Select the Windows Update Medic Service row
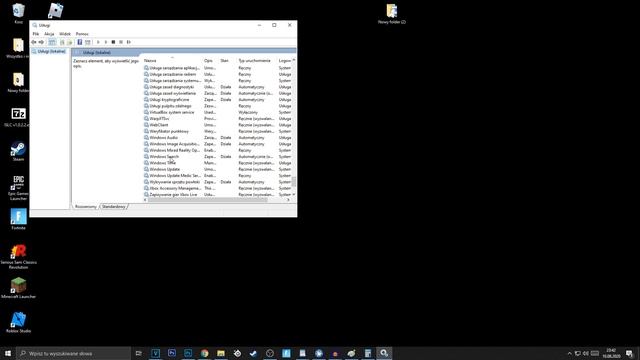Viewport: 640px width, 360px height. pyautogui.click(x=218, y=176)
